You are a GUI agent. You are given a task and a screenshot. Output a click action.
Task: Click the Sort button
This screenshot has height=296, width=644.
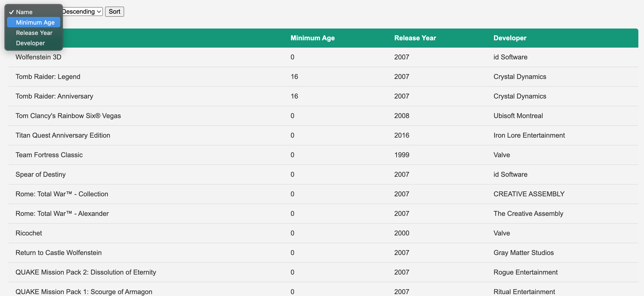click(114, 12)
